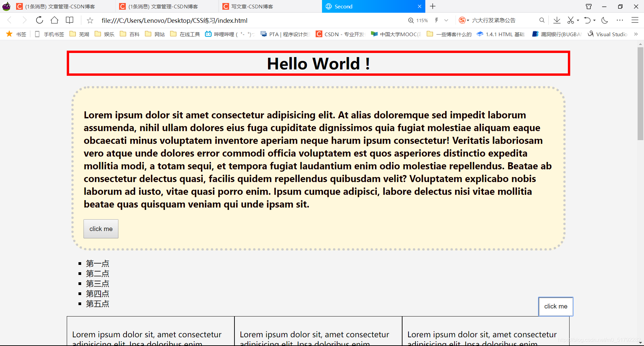
Task: Open the 哔哩哔哩 bookmark
Action: [x=230, y=34]
